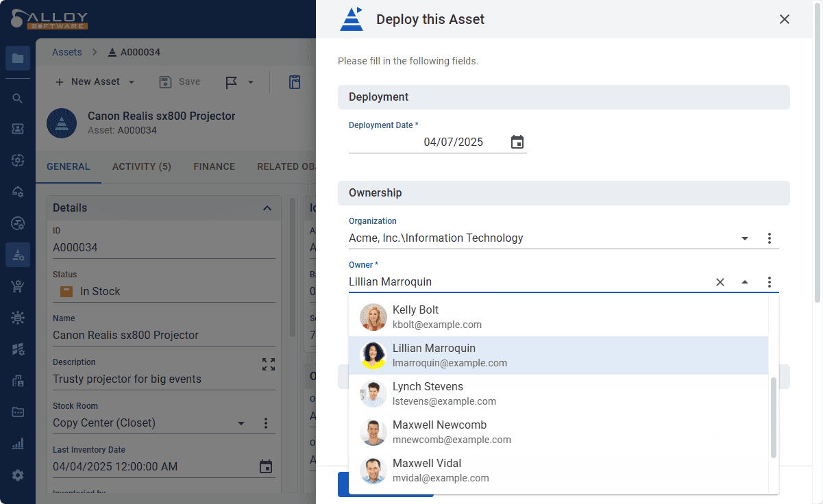Collapse the Owner dropdown list

[x=745, y=282]
